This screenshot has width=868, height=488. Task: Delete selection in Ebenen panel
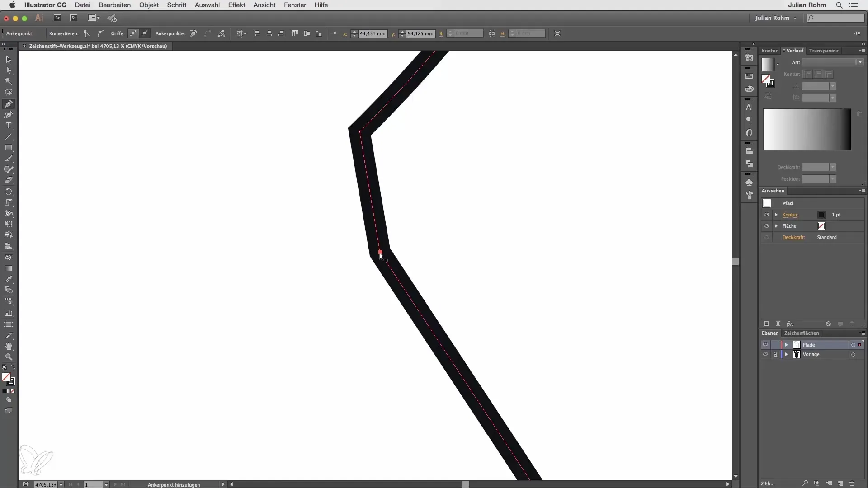(x=852, y=483)
